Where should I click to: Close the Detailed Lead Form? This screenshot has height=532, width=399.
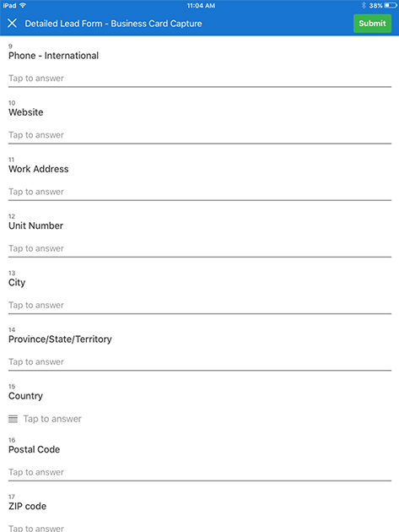coord(12,24)
